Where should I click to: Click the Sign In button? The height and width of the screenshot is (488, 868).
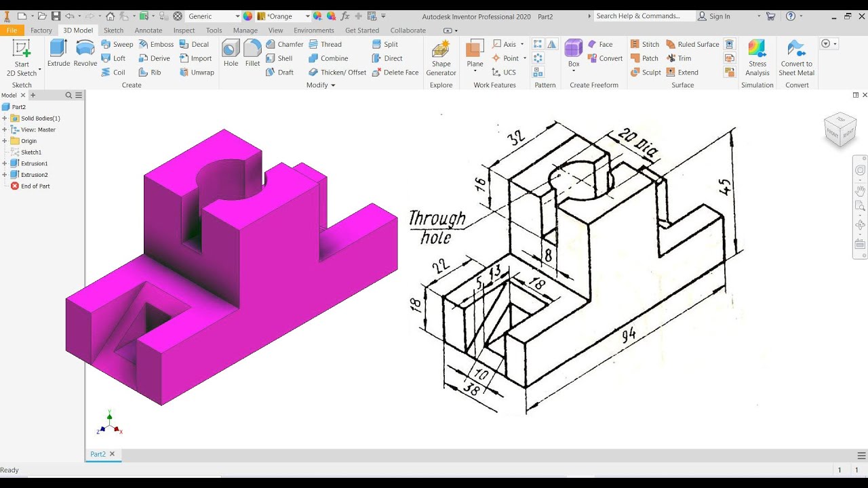[715, 16]
